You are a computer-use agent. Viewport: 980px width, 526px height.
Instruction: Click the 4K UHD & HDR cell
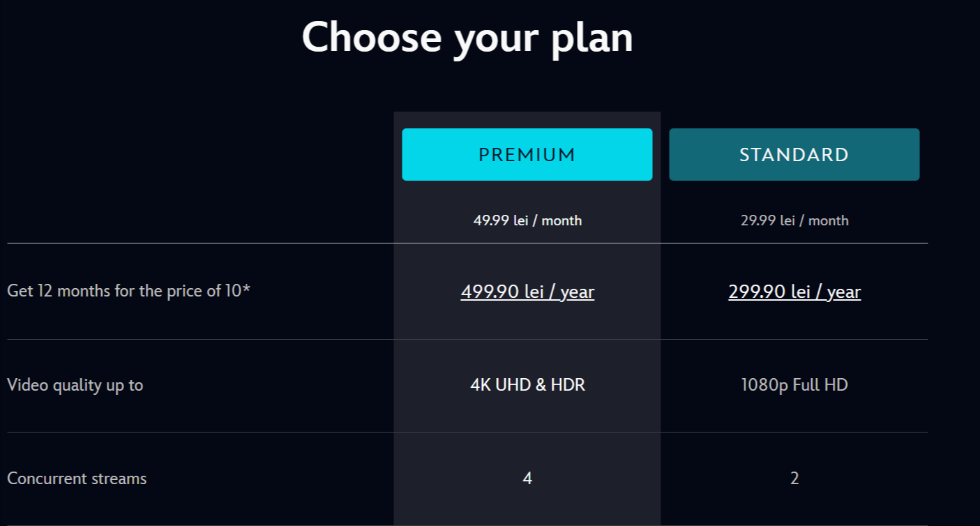[x=527, y=384]
